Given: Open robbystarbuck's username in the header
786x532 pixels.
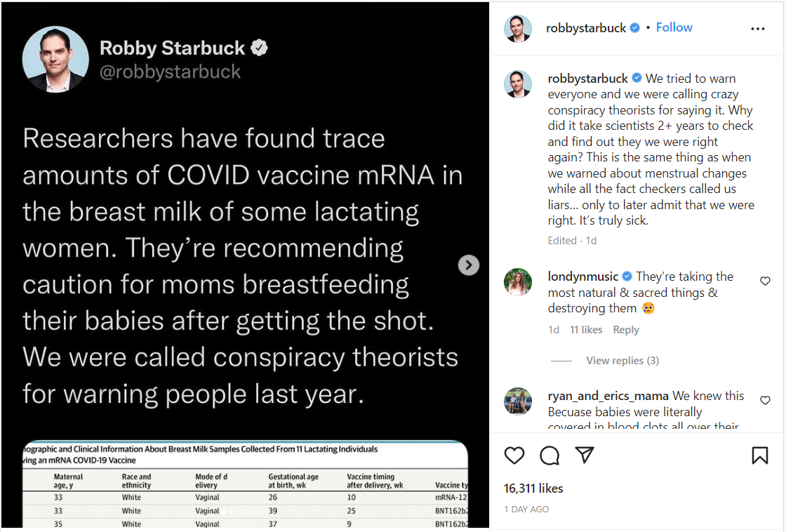Looking at the screenshot, I should (586, 28).
